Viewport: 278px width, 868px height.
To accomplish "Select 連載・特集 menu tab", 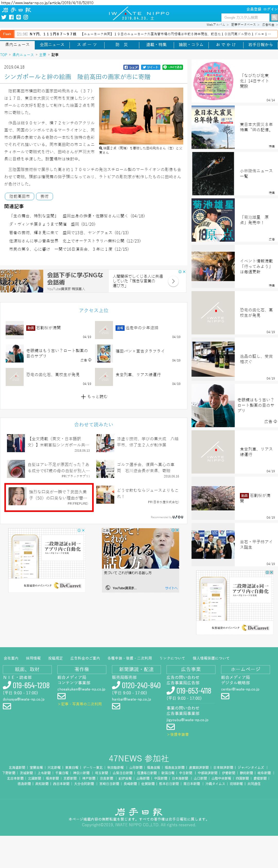I will coord(156,45).
